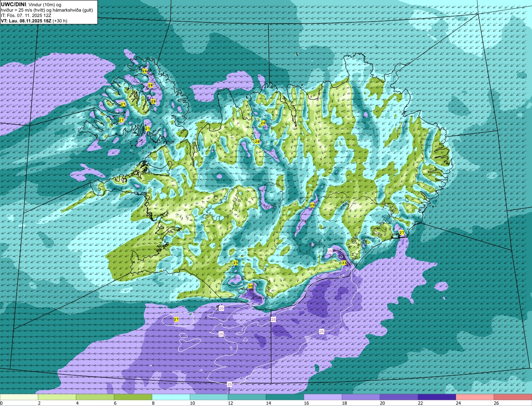532x406 pixels.
Task: Pick the olive green 6–8 swatch in color scale
Action: pyautogui.click(x=133, y=397)
